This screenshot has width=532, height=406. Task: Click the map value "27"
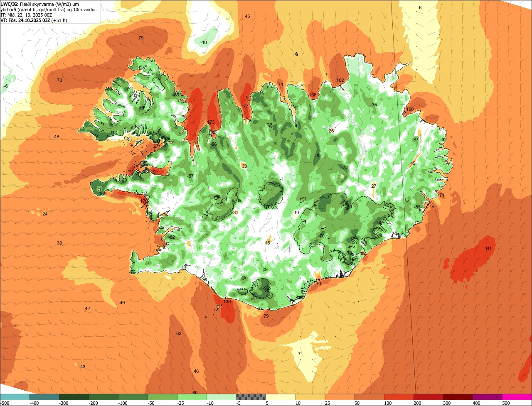pos(374,186)
